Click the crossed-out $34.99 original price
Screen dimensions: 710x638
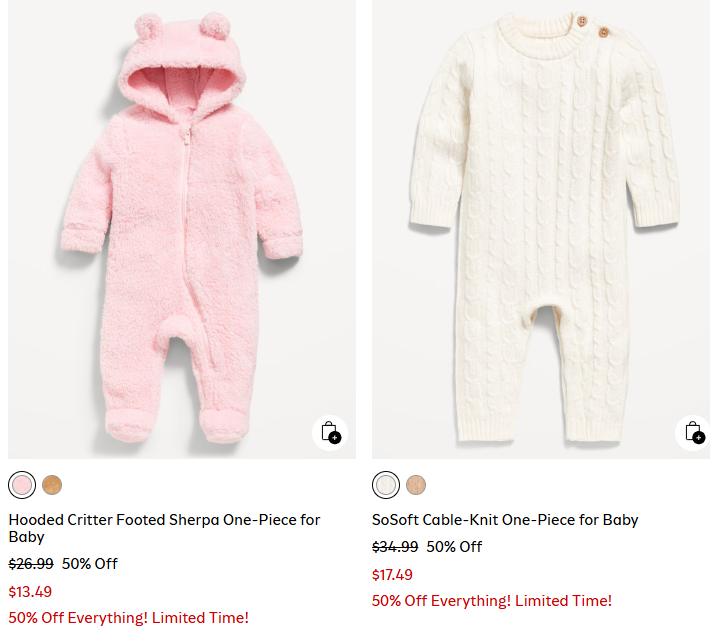coord(395,547)
